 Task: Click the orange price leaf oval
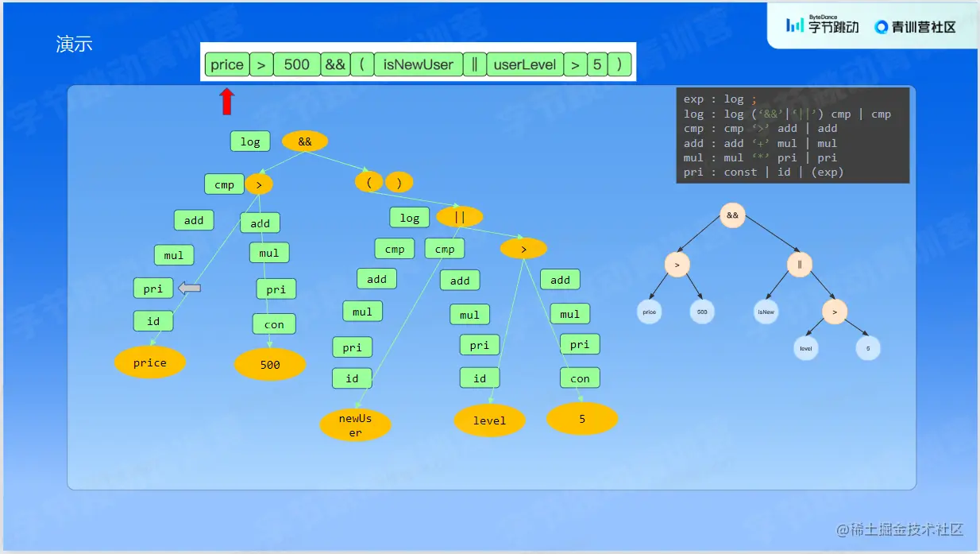(x=150, y=362)
